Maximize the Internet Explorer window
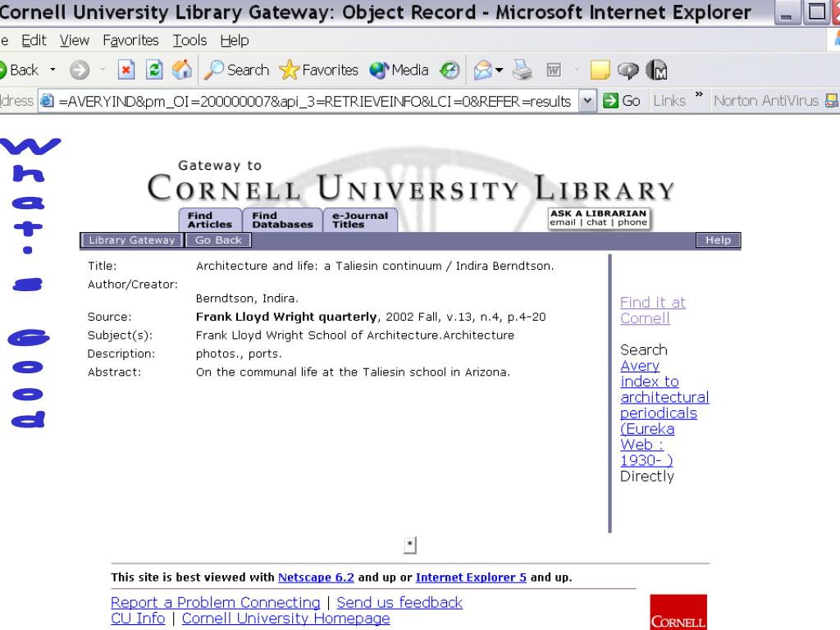Image resolution: width=840 pixels, height=630 pixels. (816, 13)
